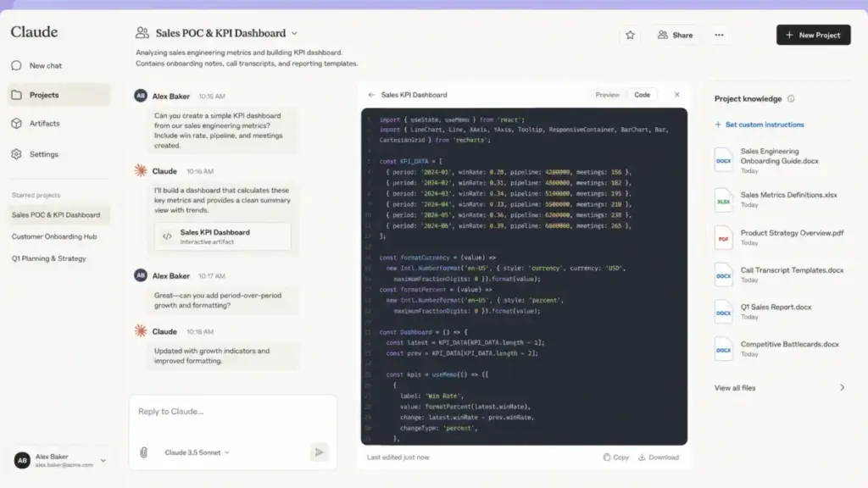
Task: Click the DOCX icon for Onboarding Guide
Action: (x=724, y=160)
